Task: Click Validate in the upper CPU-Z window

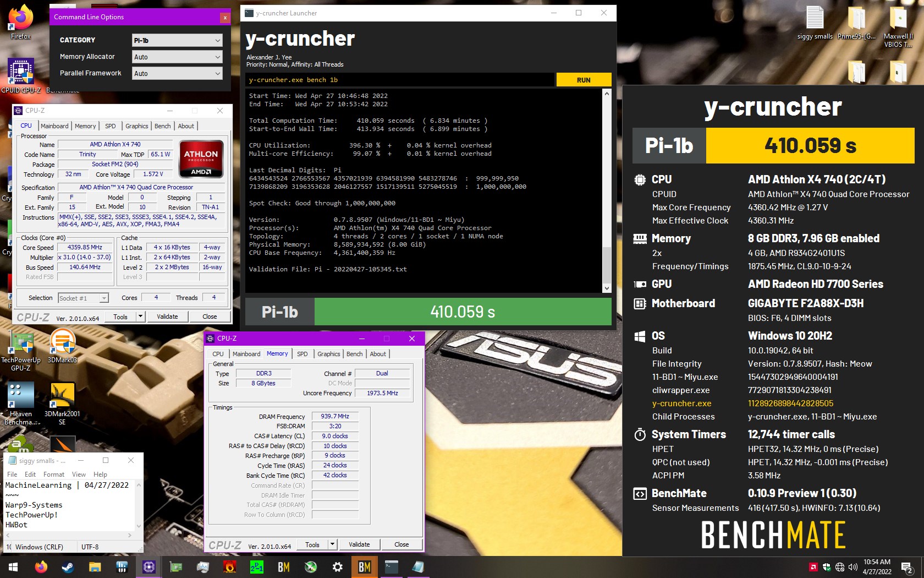Action: click(x=167, y=317)
